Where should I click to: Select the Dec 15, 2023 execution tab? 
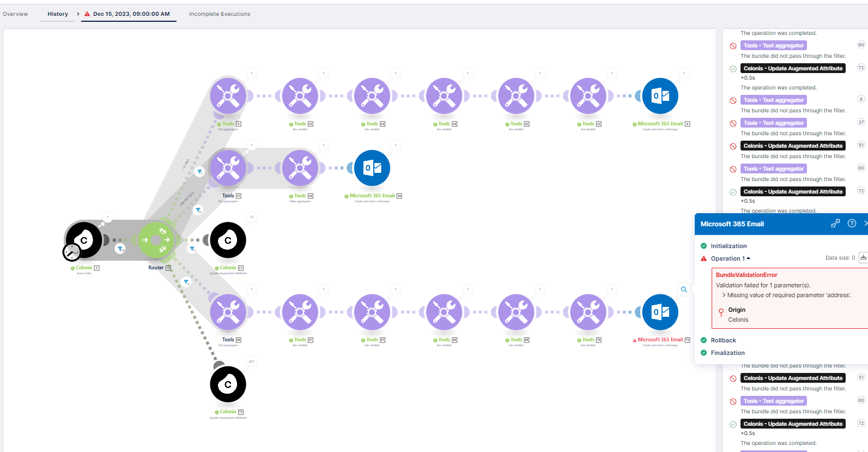(x=131, y=14)
